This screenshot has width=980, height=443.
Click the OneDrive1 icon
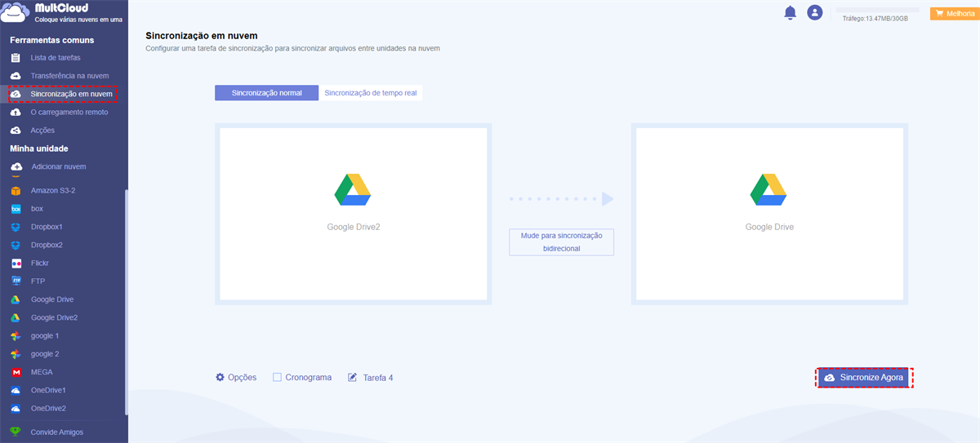pyautogui.click(x=16, y=391)
